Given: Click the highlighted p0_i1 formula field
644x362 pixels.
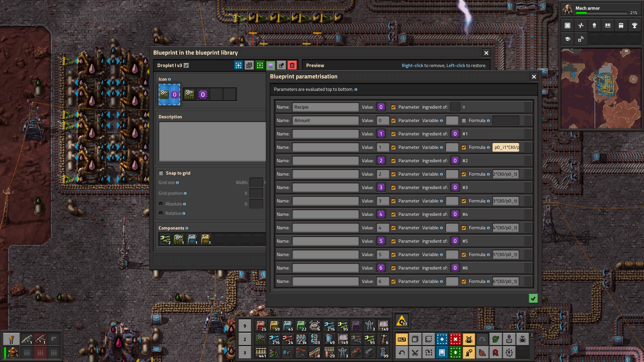Looking at the screenshot, I should tap(505, 147).
